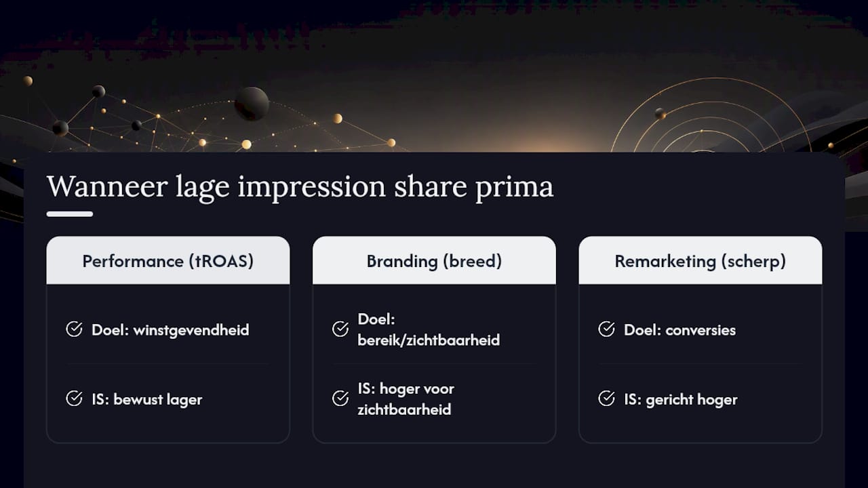Select the Branding (breed) card header
Screen dimensions: 868x488
tap(434, 260)
